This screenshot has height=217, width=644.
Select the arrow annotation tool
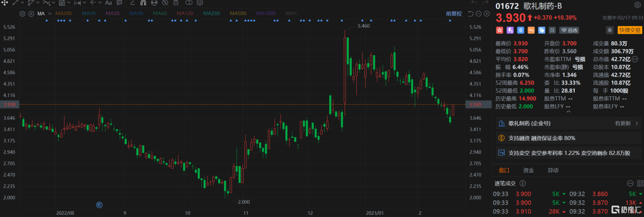click(93, 3)
